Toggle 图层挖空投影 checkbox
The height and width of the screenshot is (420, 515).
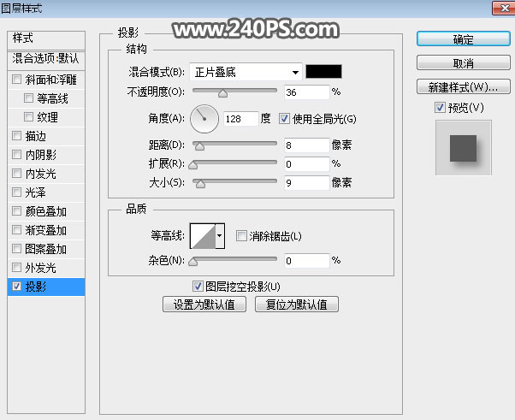198,287
